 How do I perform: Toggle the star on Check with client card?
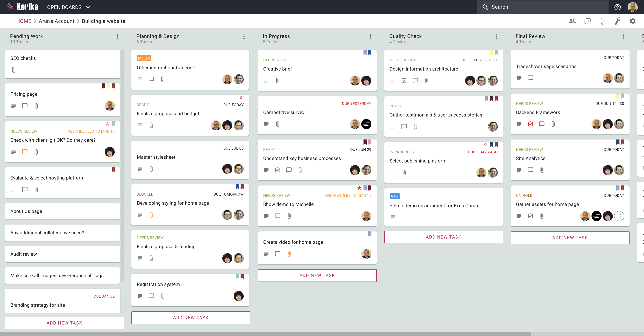tap(108, 123)
